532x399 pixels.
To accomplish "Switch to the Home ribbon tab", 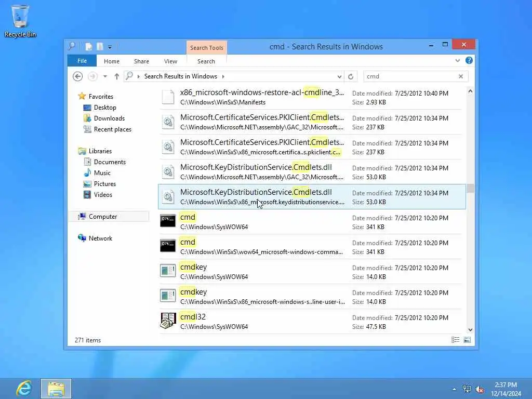I will (x=112, y=61).
